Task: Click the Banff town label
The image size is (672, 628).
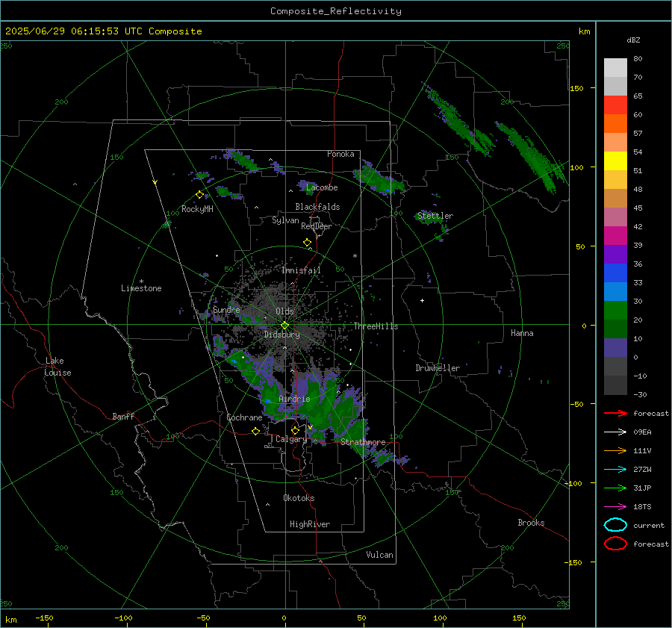Action: [x=123, y=416]
